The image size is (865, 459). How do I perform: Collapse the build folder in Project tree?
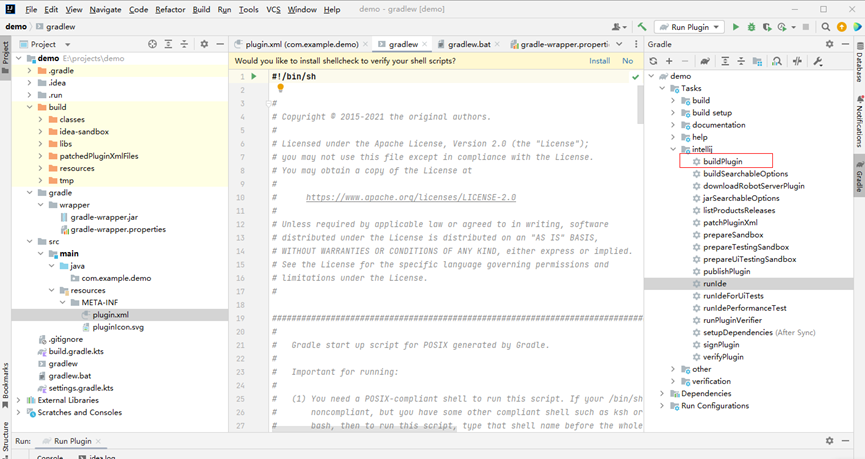pos(29,107)
